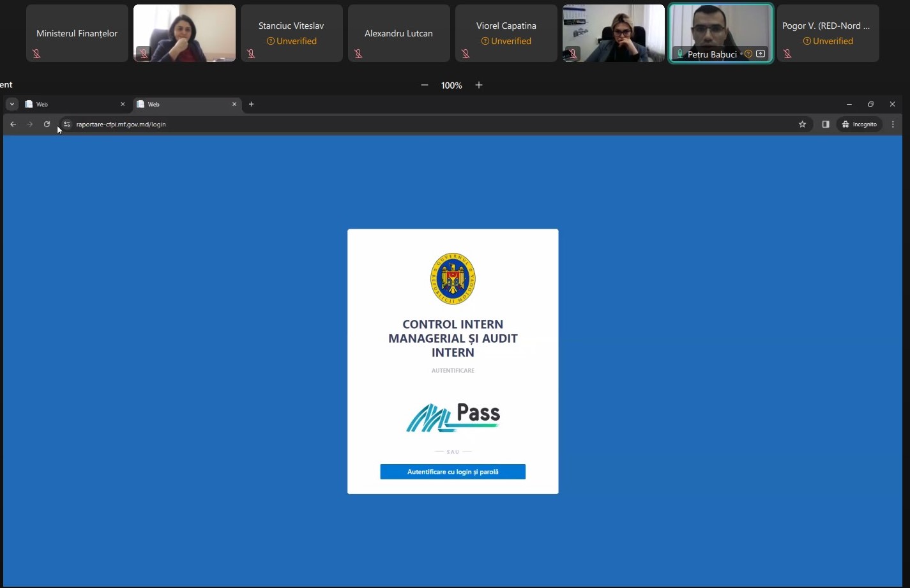
Task: Click the 100% zoom level
Action: coord(451,86)
